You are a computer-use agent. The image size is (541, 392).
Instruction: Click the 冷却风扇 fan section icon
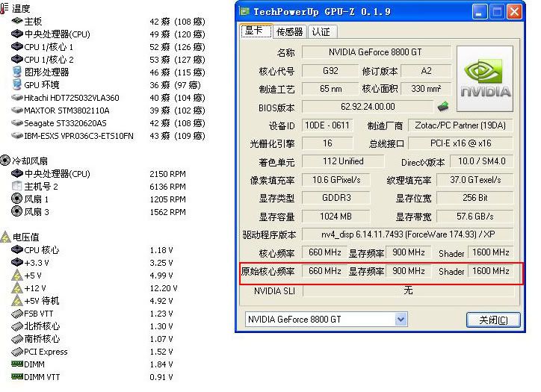(6, 161)
